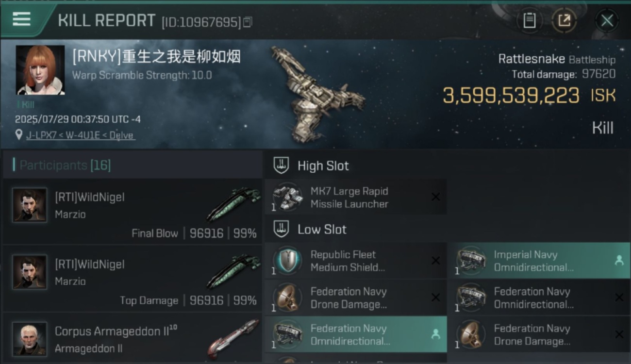Click the MK7 Large Rapid Missile Launcher icon
The height and width of the screenshot is (364, 631).
287,197
